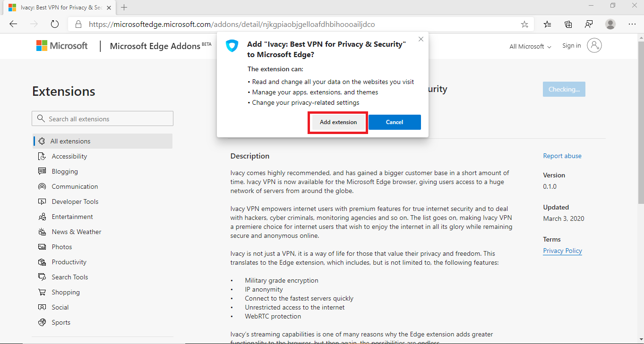Select the News & Weather icon
Image resolution: width=644 pixels, height=344 pixels.
(x=42, y=232)
